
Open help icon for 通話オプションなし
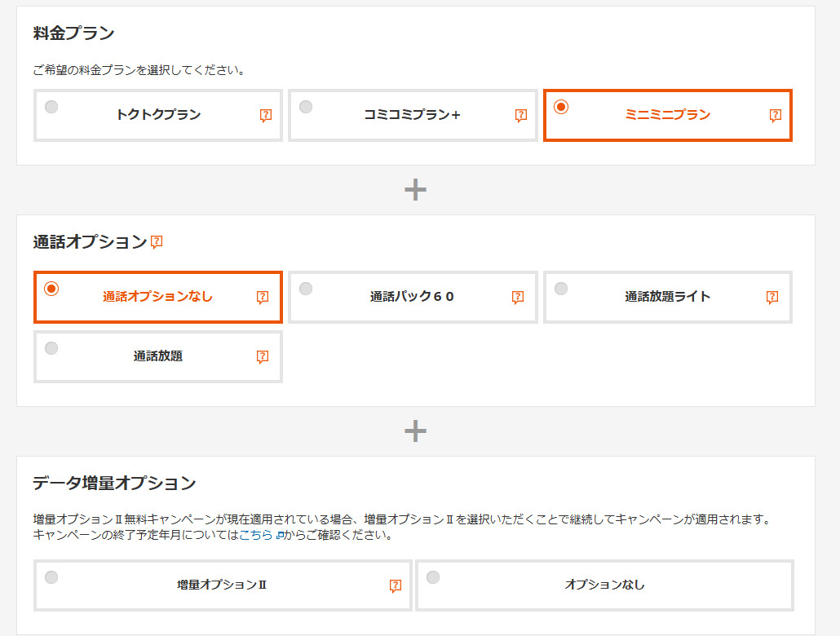click(263, 298)
